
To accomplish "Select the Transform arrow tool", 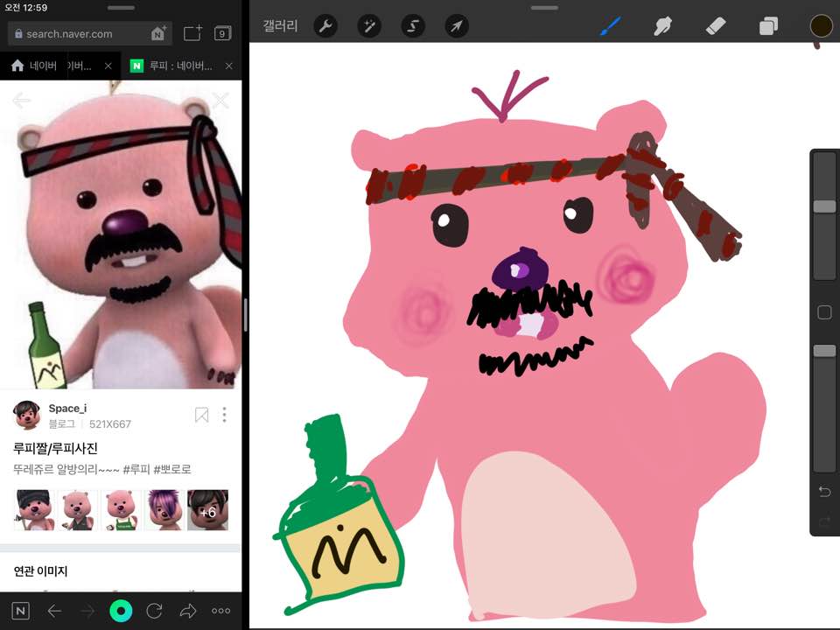I will pos(457,26).
